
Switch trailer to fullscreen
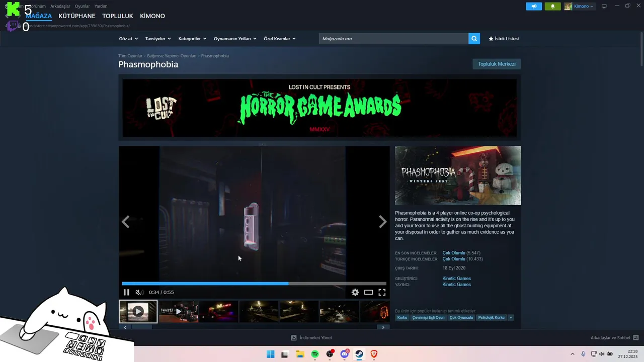coord(382,292)
